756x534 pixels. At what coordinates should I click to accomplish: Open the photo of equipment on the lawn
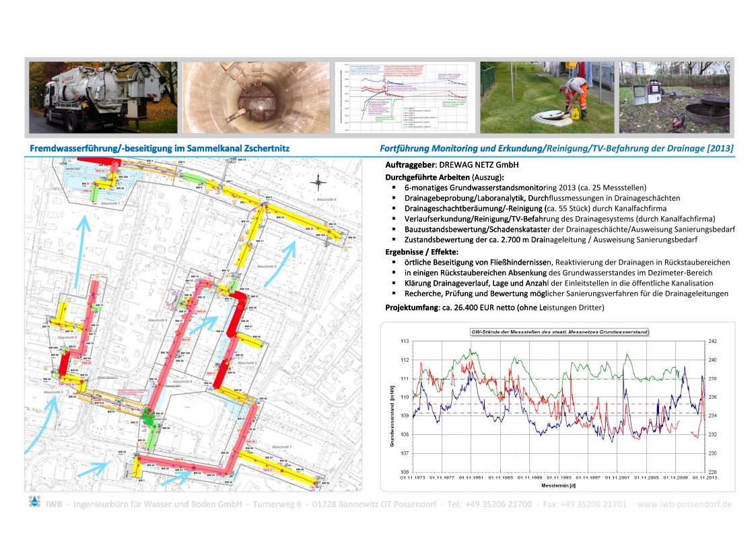pos(674,97)
